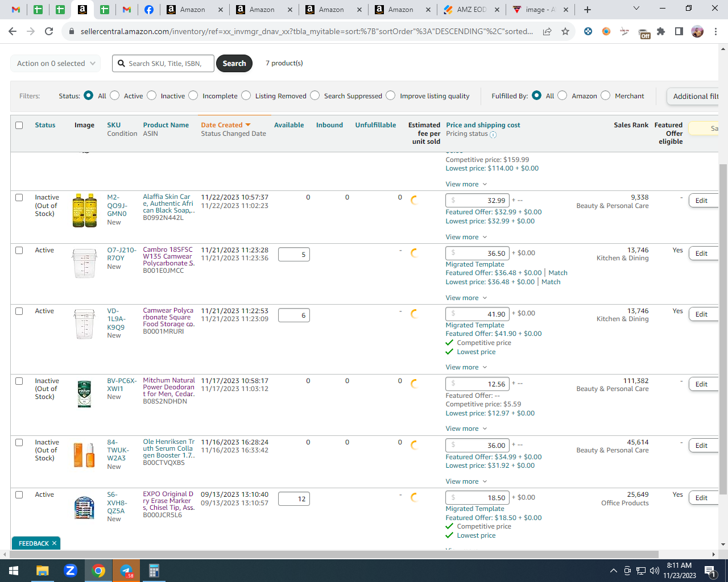The height and width of the screenshot is (582, 728).
Task: Check the EXPO Original Dry Erase row checkbox
Action: pyautogui.click(x=19, y=495)
